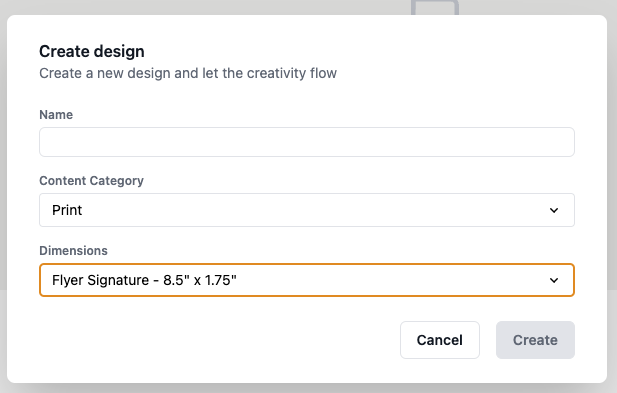The image size is (617, 393).
Task: Click the chevron arrow beside Print
Action: [x=554, y=210]
